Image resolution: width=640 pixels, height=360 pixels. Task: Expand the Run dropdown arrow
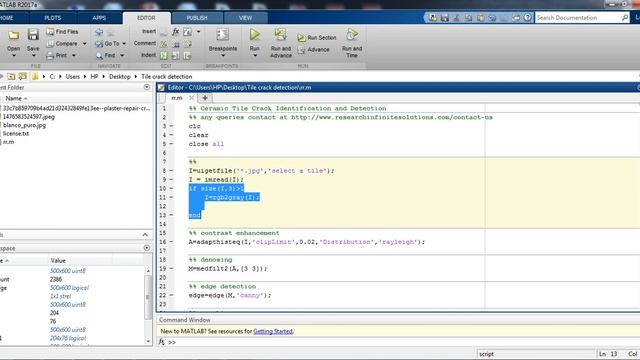pos(255,56)
